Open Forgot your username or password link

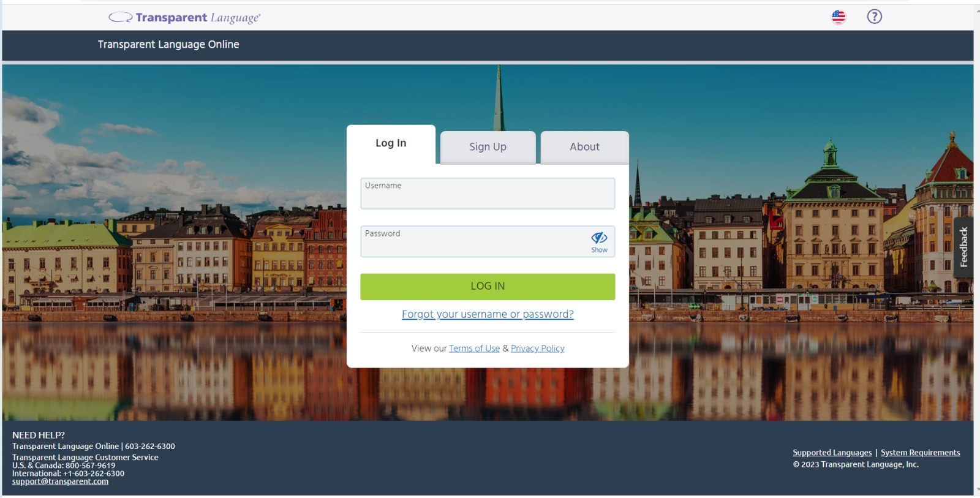pyautogui.click(x=488, y=314)
